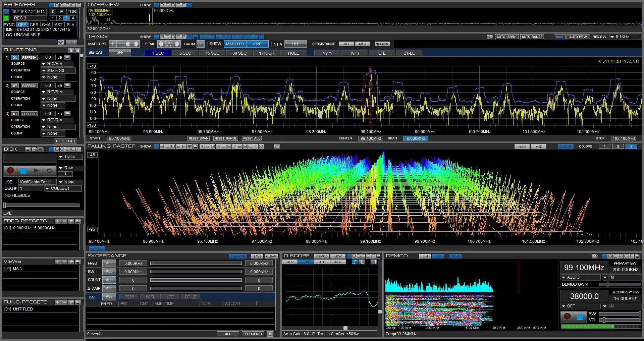Click the camera icon in Trace toolbar

490,37
